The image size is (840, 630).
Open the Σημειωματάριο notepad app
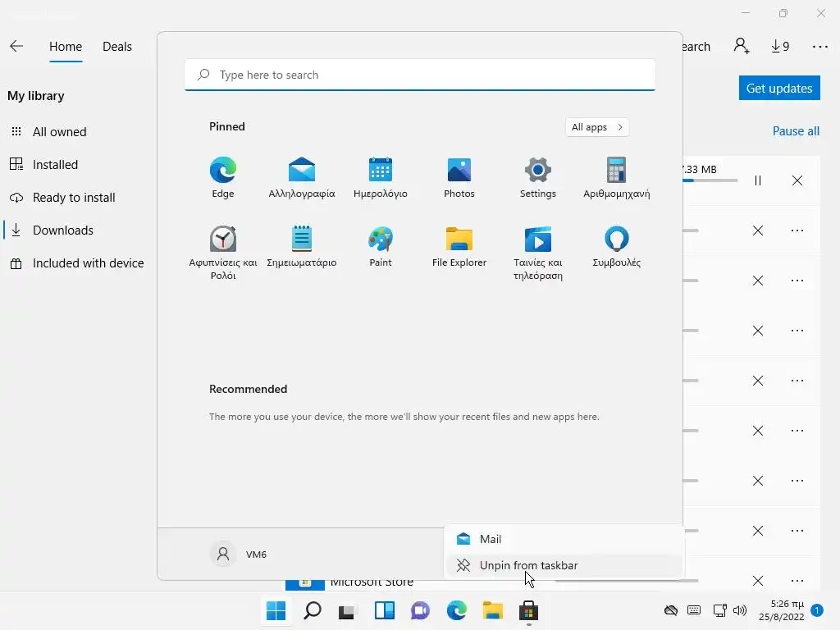(302, 246)
